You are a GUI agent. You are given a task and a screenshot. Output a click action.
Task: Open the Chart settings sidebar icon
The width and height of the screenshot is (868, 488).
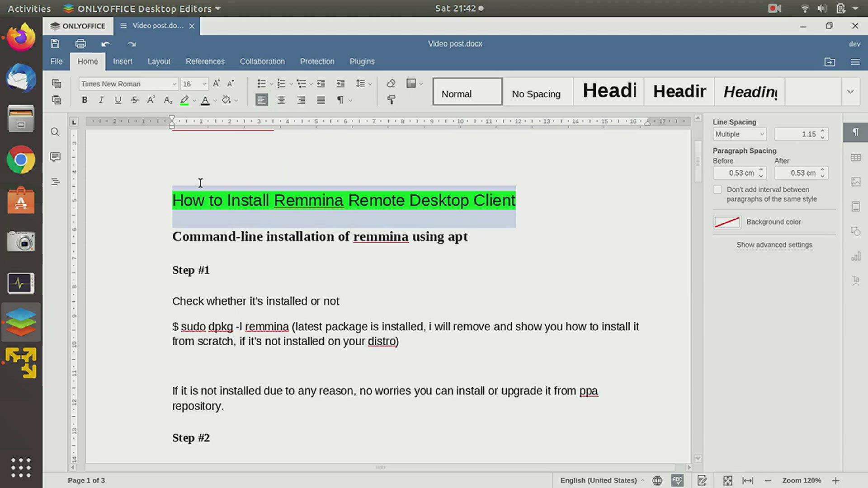tap(856, 256)
